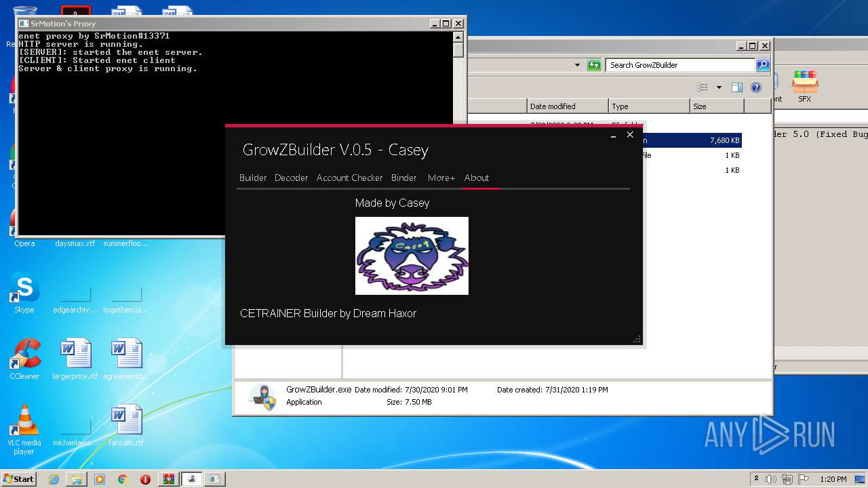
Task: Sort files by Date modified column
Action: tap(568, 106)
